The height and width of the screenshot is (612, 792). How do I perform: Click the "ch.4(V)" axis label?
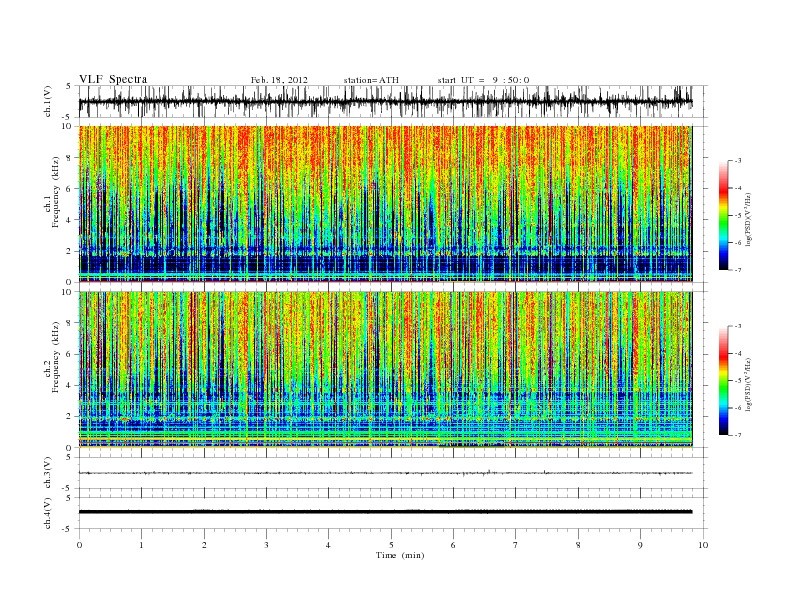(48, 513)
